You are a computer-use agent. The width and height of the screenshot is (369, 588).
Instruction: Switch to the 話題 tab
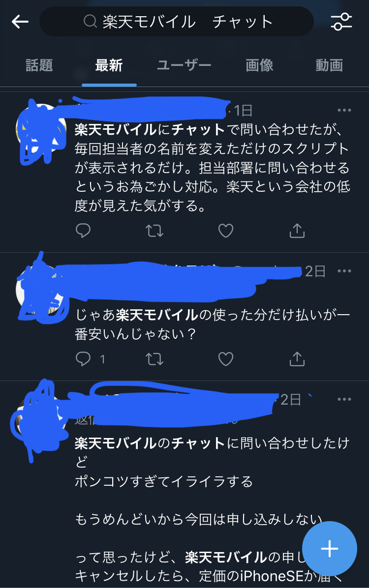39,65
